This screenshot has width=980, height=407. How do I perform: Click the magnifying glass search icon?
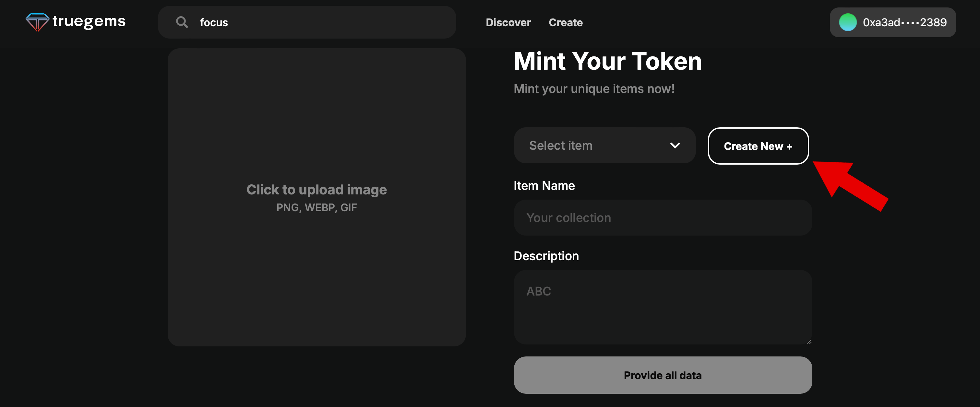[x=182, y=22]
